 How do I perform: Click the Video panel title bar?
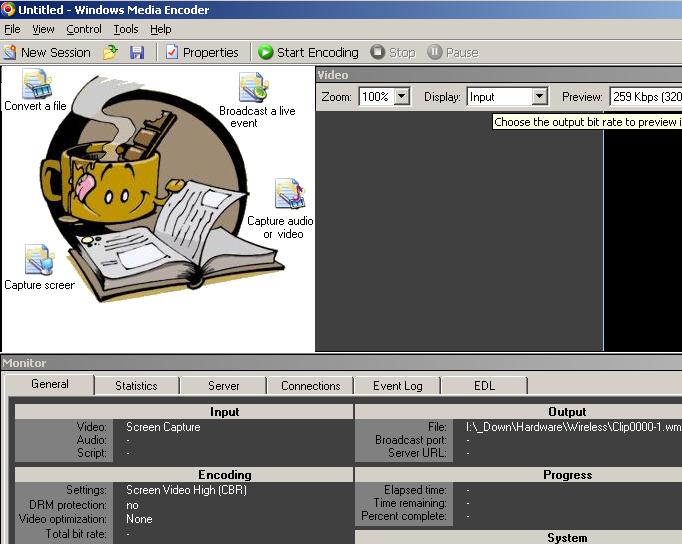(x=499, y=75)
